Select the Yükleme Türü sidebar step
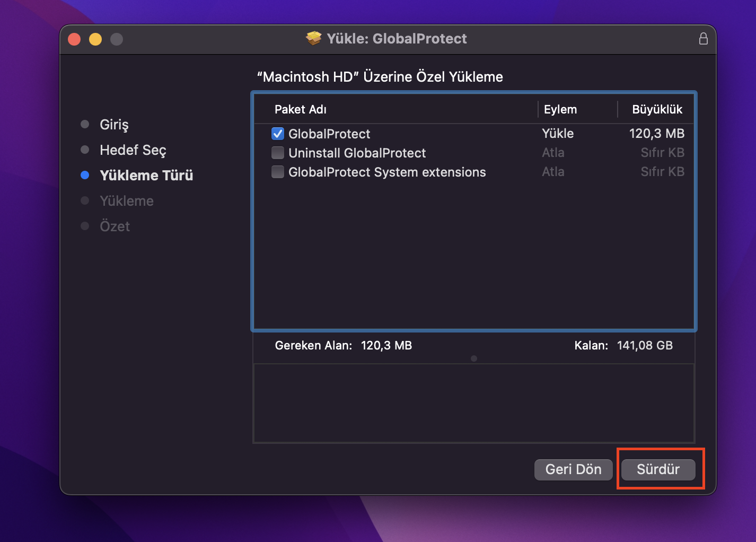This screenshot has width=756, height=542. point(146,176)
